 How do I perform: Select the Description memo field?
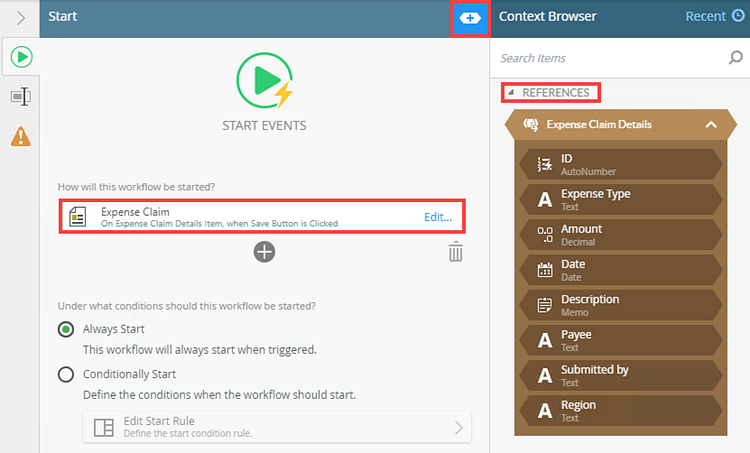[x=620, y=305]
